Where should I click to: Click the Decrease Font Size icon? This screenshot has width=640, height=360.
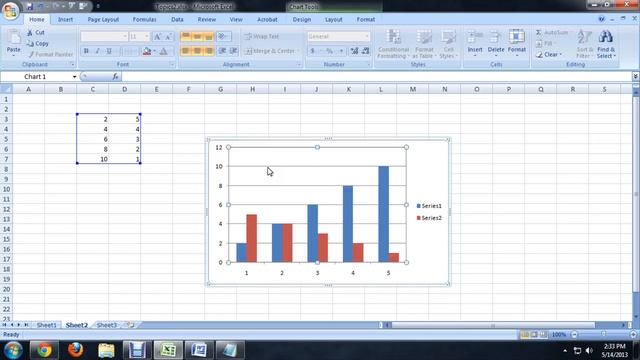click(168, 37)
